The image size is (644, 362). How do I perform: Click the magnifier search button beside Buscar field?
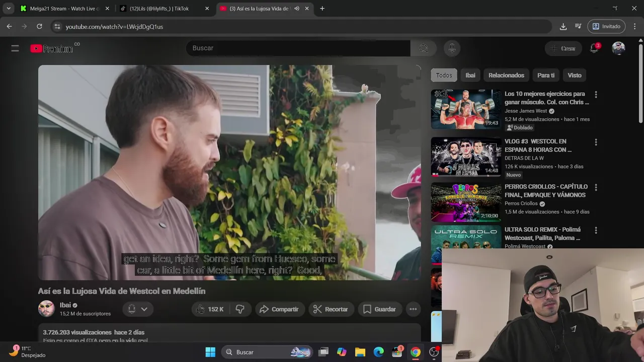(x=424, y=48)
